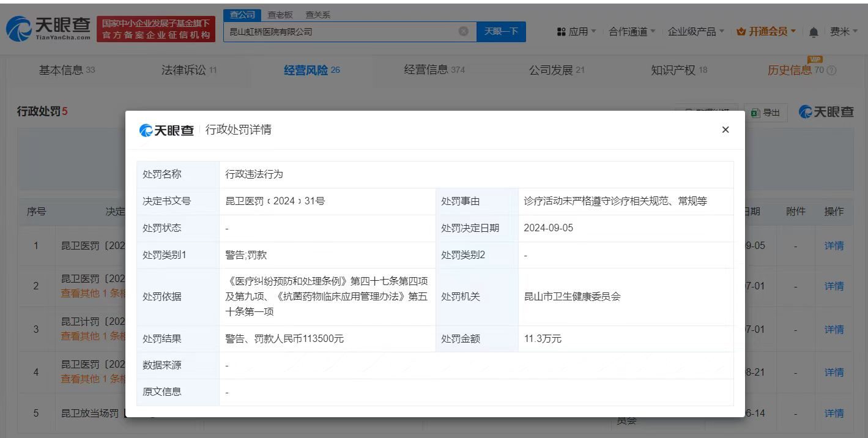Click the 天眼一下 search button
This screenshot has height=438, width=868.
pos(501,31)
